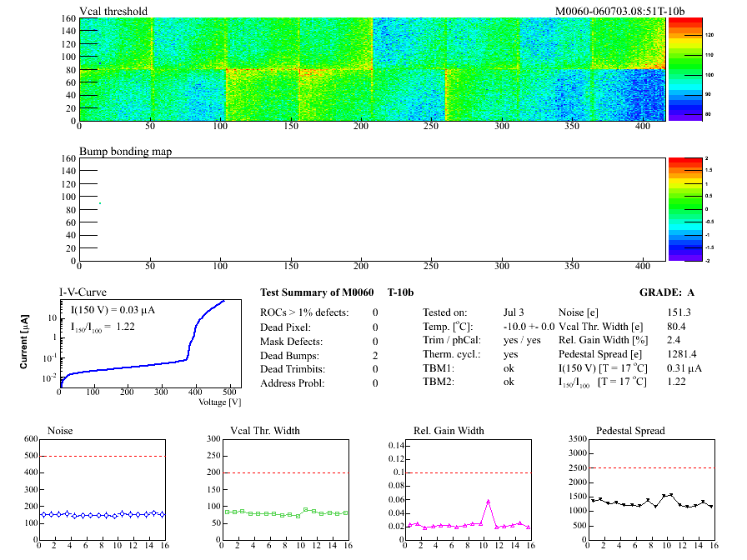Screen dimensions: 747x560
Task: Click the 'Pedestal Spread' plot title
Action: point(631,431)
